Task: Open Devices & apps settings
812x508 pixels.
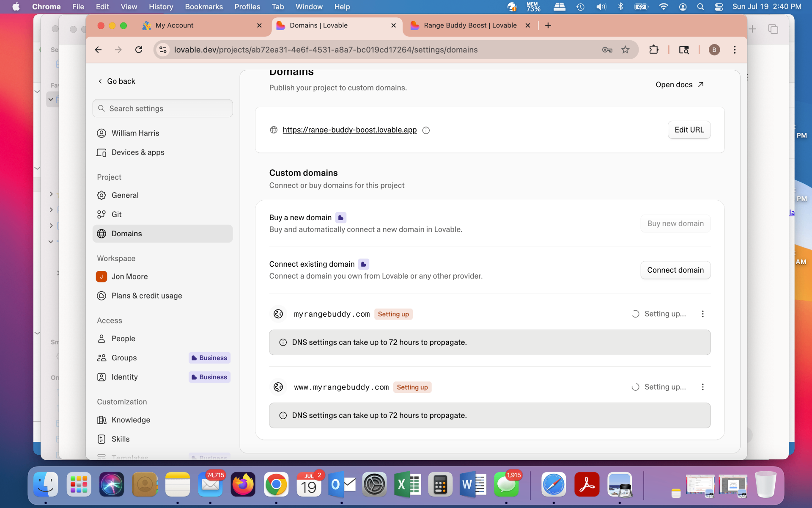Action: [162, 152]
